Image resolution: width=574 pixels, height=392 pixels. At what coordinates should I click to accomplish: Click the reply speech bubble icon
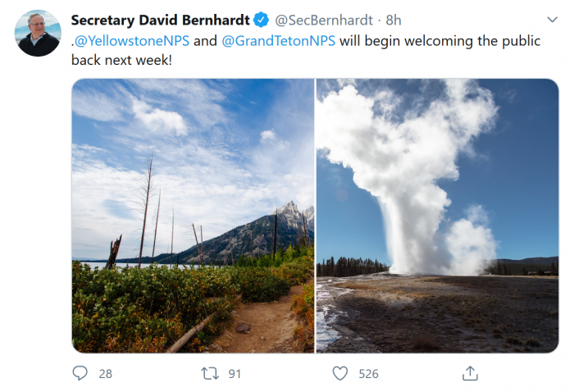pyautogui.click(x=80, y=373)
